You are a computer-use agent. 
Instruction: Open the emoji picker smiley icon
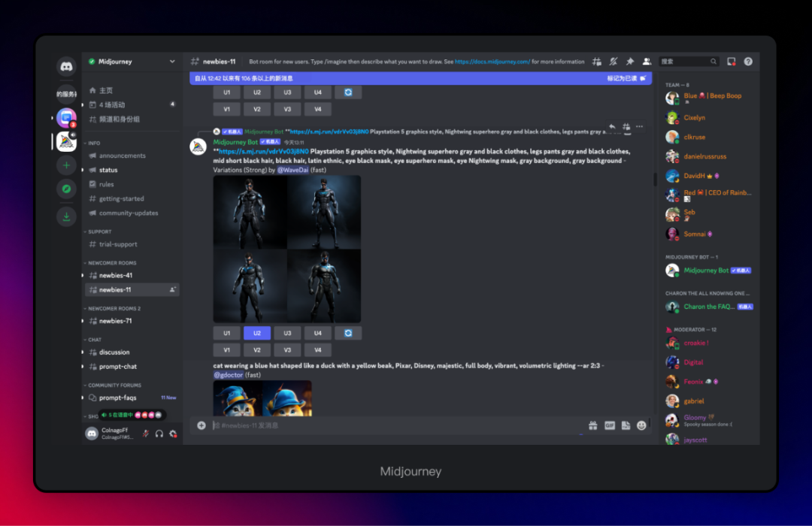[x=641, y=425]
